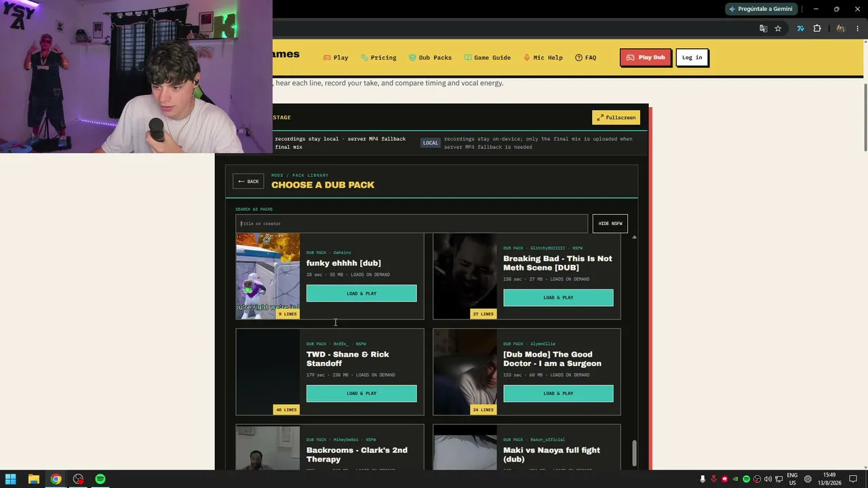Load & Play Breaking Bad dub pack
This screenshot has height=488, width=868.
[558, 298]
